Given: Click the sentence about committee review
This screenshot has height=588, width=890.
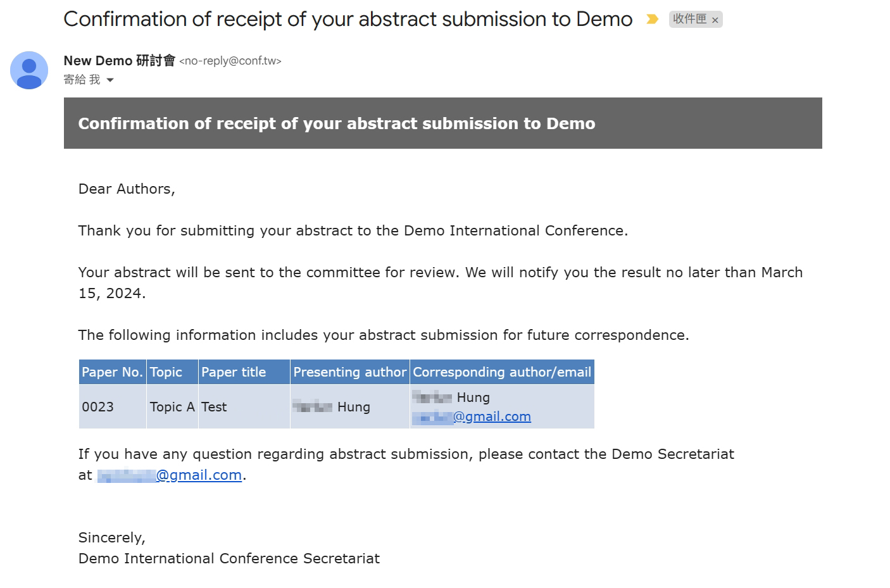Looking at the screenshot, I should pyautogui.click(x=441, y=282).
